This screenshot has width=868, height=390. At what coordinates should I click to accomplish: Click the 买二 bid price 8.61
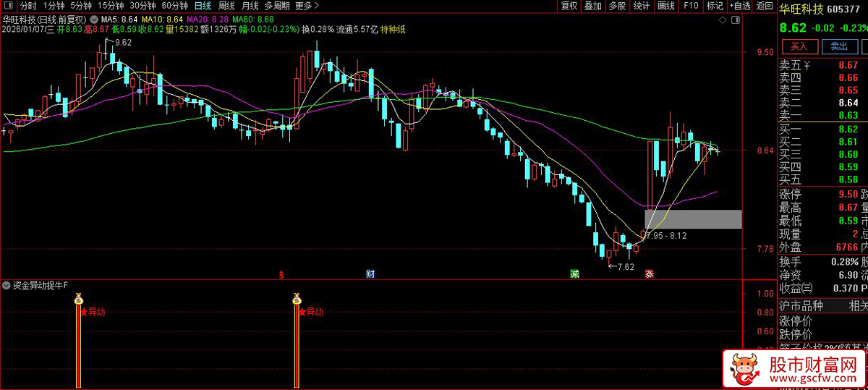pos(848,142)
